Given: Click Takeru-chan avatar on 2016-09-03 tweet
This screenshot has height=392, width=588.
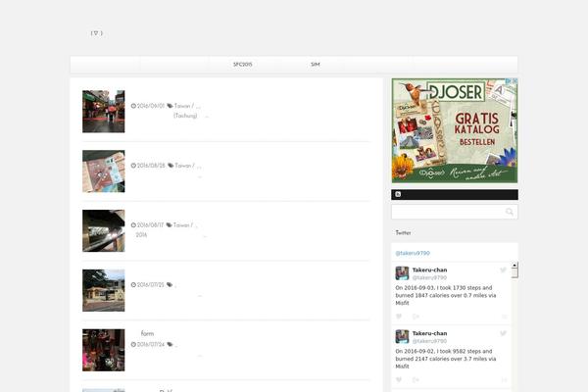Looking at the screenshot, I should 402,273.
